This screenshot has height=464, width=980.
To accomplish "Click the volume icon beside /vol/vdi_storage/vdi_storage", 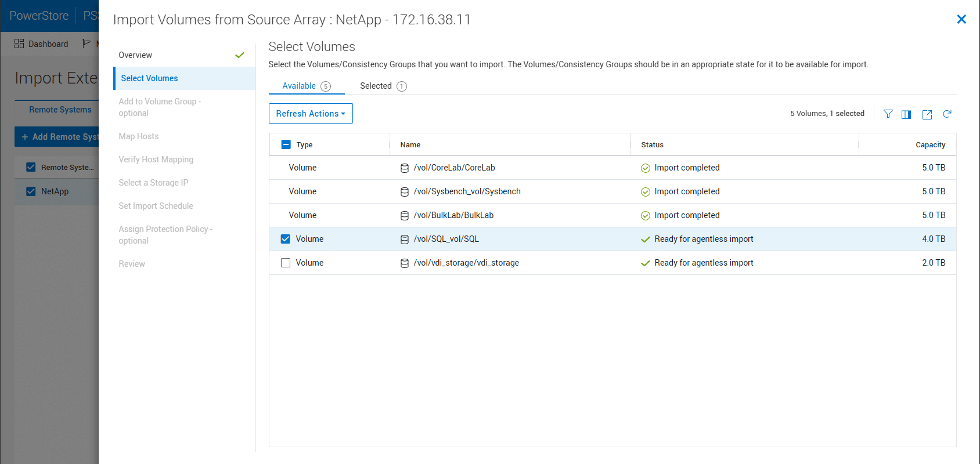I will click(x=405, y=263).
